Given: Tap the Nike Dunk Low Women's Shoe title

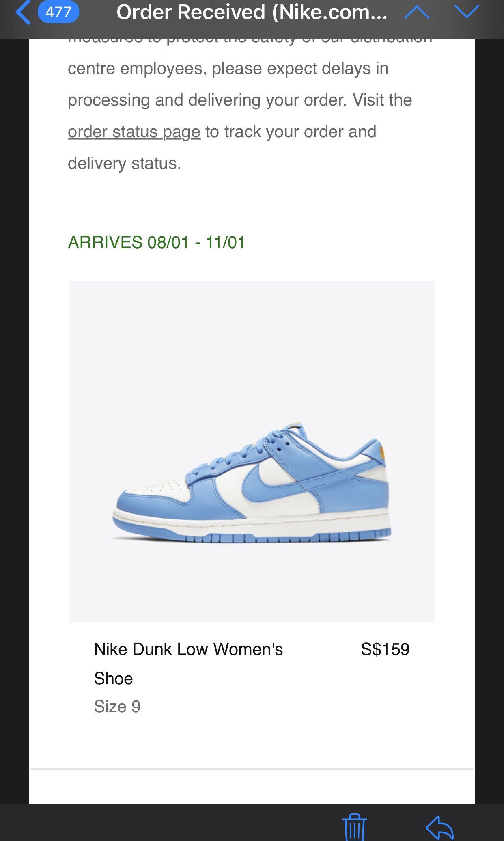Looking at the screenshot, I should coord(188,664).
